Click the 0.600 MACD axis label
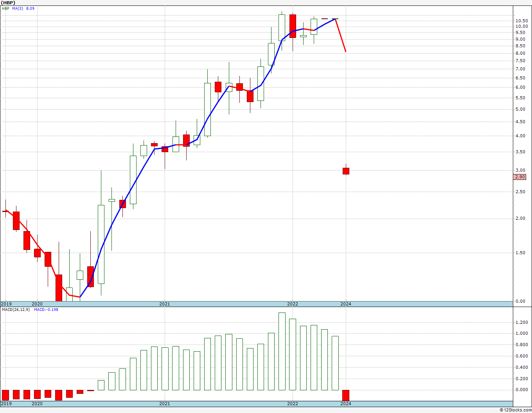This screenshot has height=413, width=532. (521, 356)
